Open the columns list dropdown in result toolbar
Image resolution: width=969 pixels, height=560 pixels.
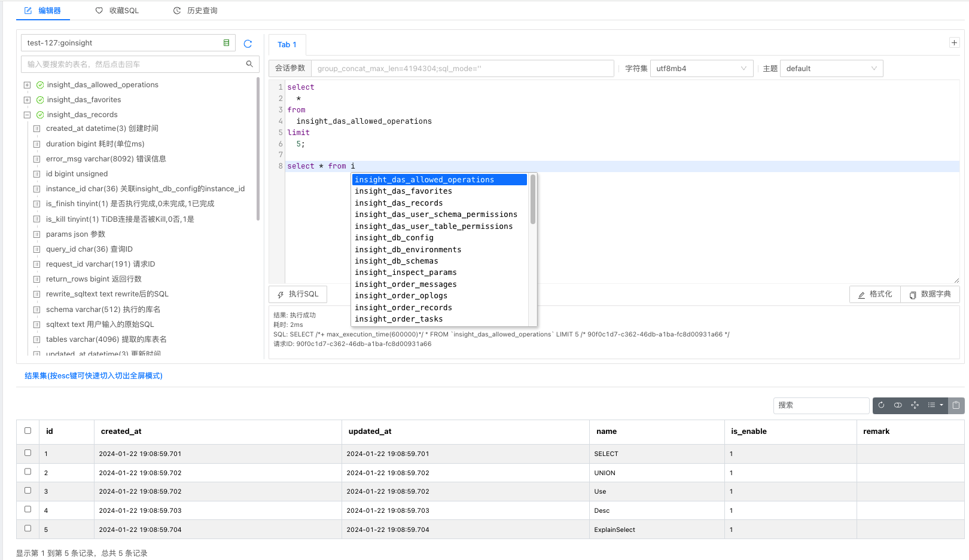[936, 405]
